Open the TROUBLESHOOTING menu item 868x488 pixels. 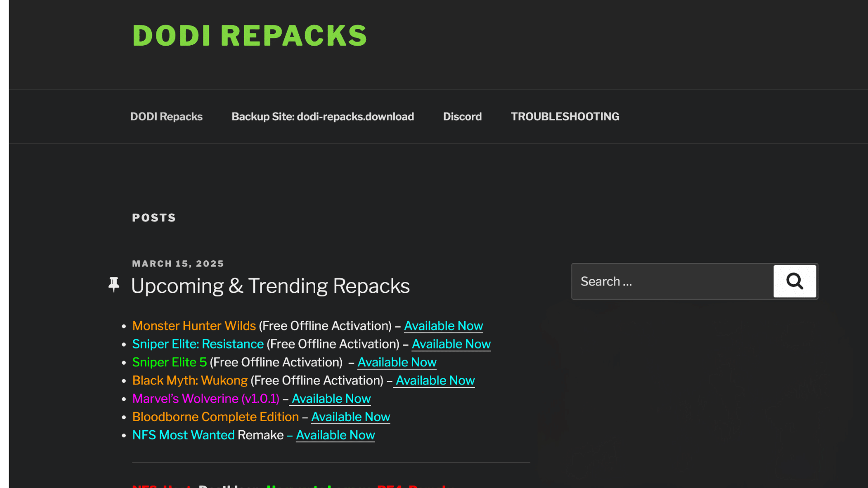click(x=565, y=117)
